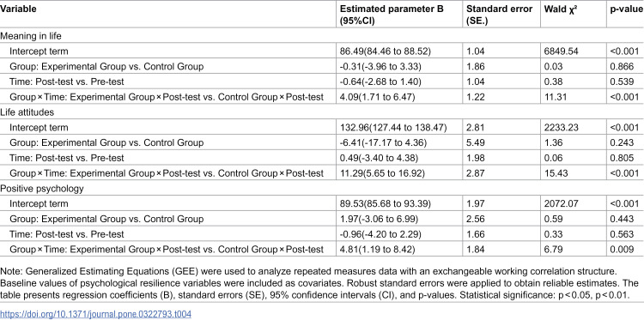
Task: Select the Positive psychology section heading
Action: 42,189
